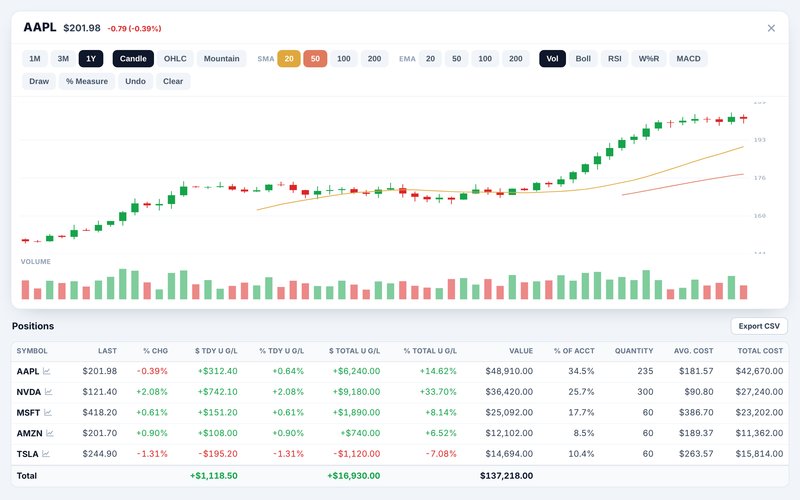Screen dimensions: 800x500
Task: Click TSLA total loss -$1,120.00
Action: point(357,454)
